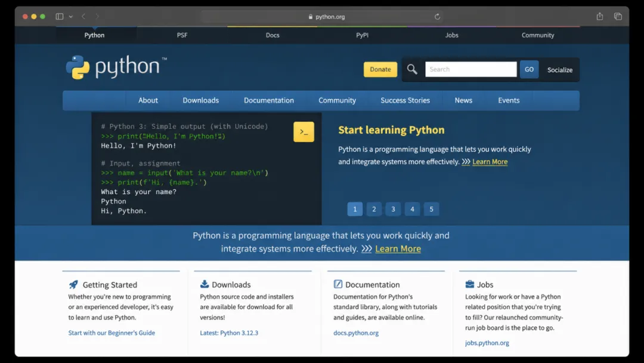Image resolution: width=644 pixels, height=363 pixels.
Task: Go back with Safari back arrow
Action: pyautogui.click(x=83, y=17)
